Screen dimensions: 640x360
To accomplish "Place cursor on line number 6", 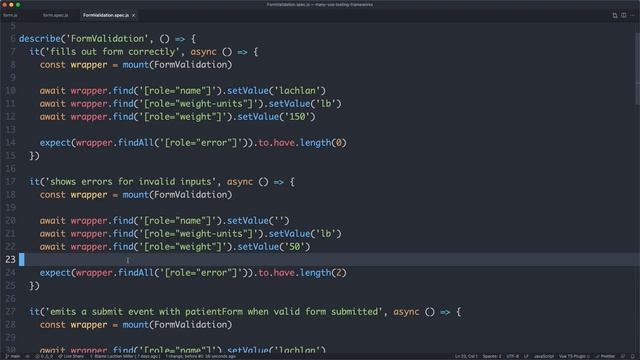I will click(x=13, y=39).
